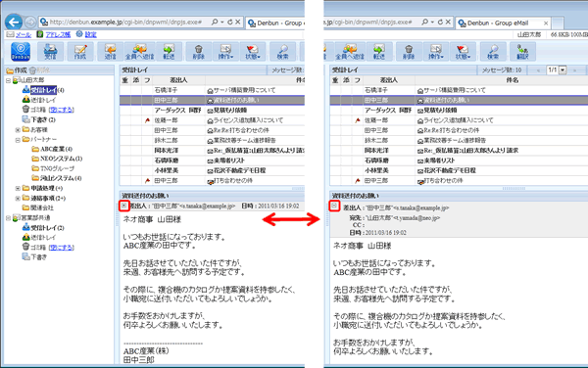Click envelope icon of サーバ構築費用について in left window
Image resolution: width=588 pixels, height=368 pixels.
click(x=210, y=90)
